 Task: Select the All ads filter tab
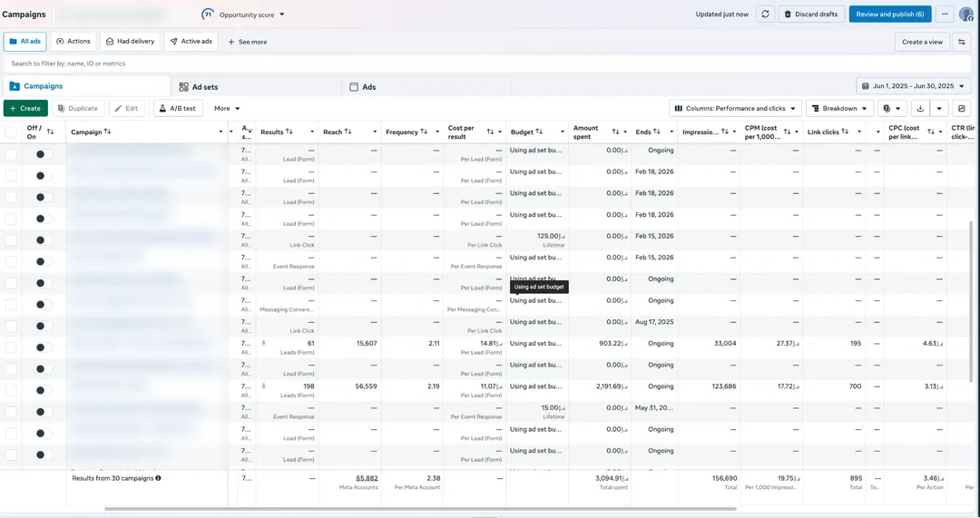(x=25, y=41)
